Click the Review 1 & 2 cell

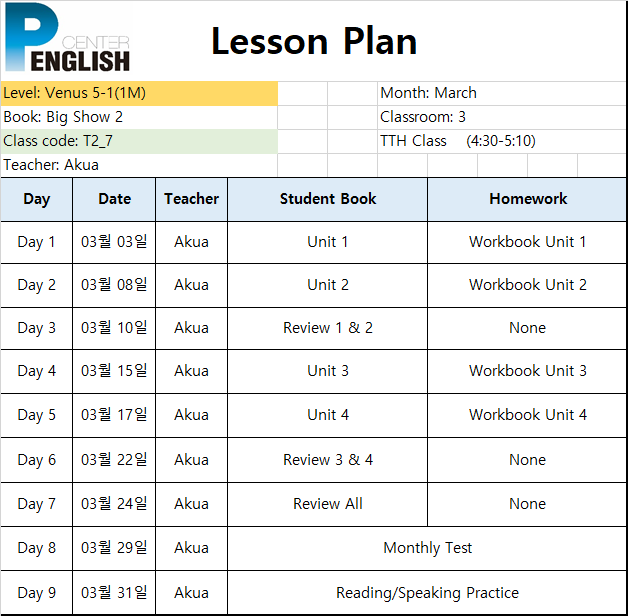328,328
